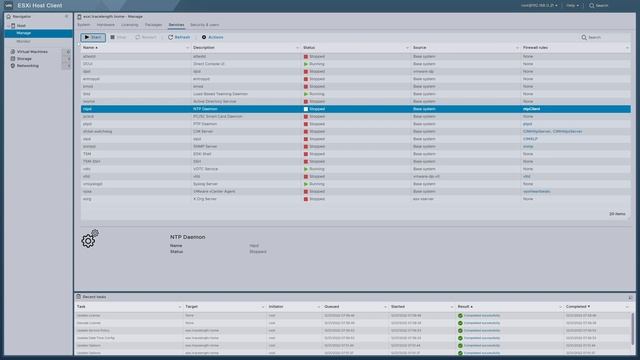Click the services table Search field
640x360 pixels.
pyautogui.click(x=604, y=37)
